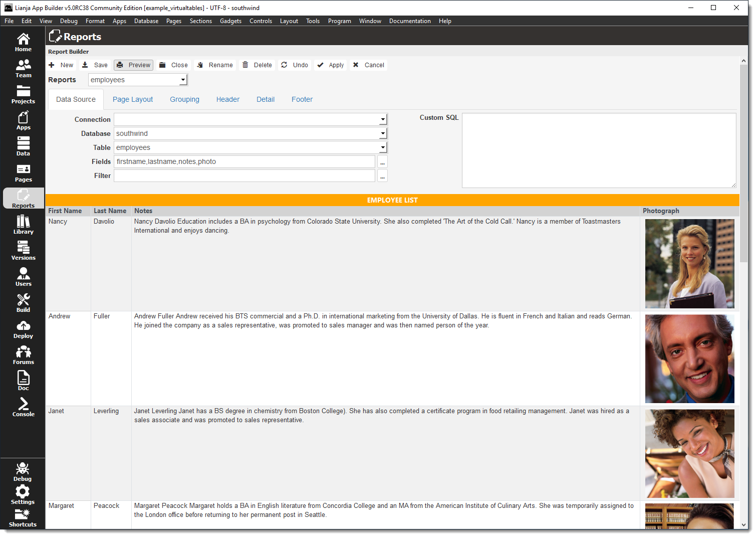Open the Console from the sidebar

[23, 407]
